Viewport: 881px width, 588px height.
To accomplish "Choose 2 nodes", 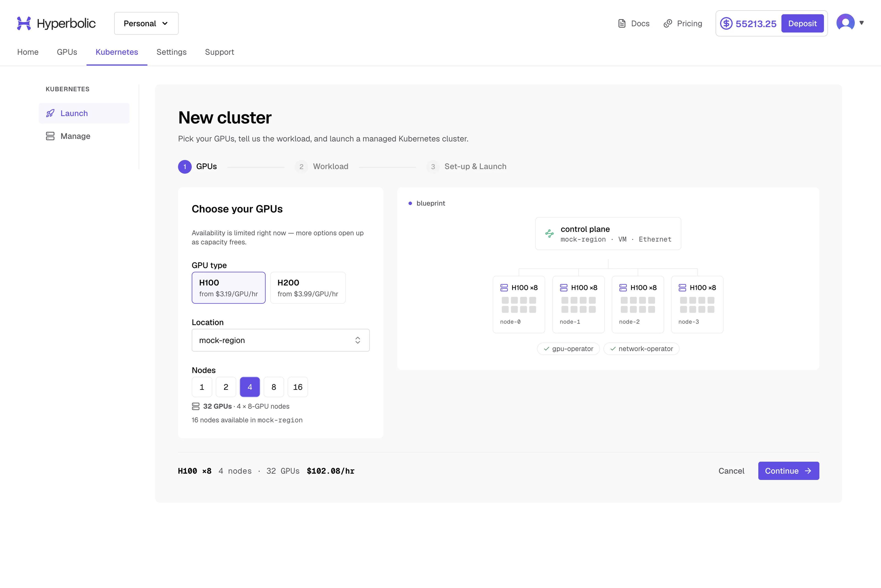I will pos(226,387).
